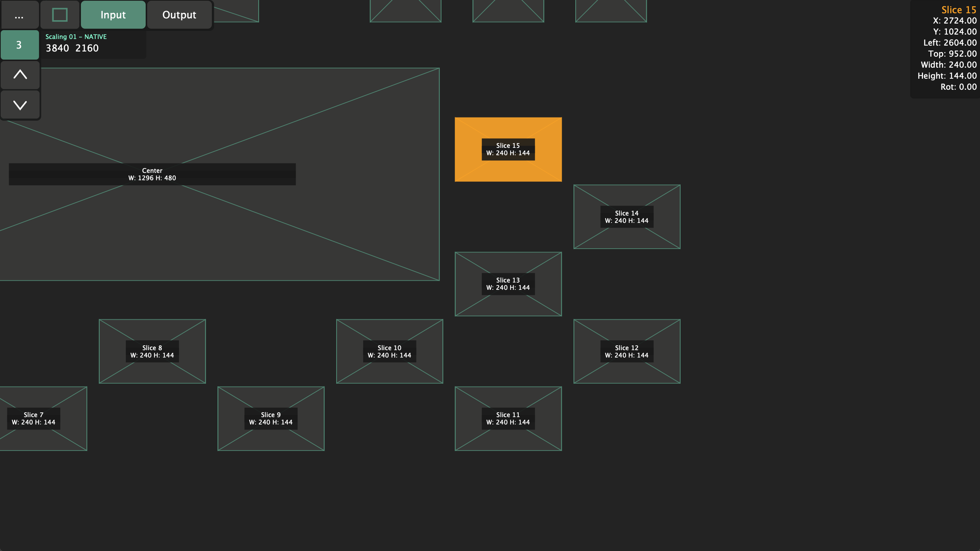980x551 pixels.
Task: Select the Slice 14 rectangle
Action: click(627, 217)
